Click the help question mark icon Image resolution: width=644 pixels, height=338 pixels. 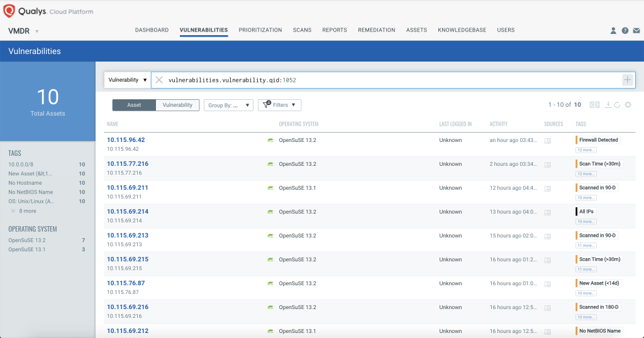click(625, 30)
